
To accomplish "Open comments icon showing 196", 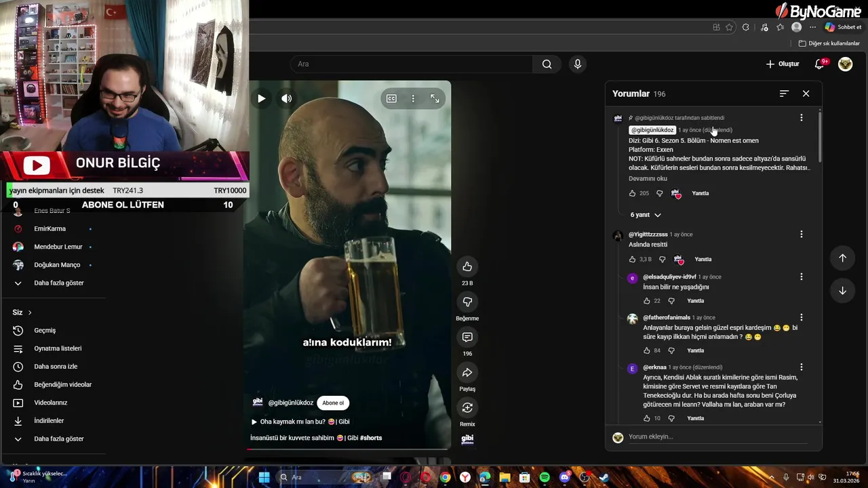I will tap(467, 337).
